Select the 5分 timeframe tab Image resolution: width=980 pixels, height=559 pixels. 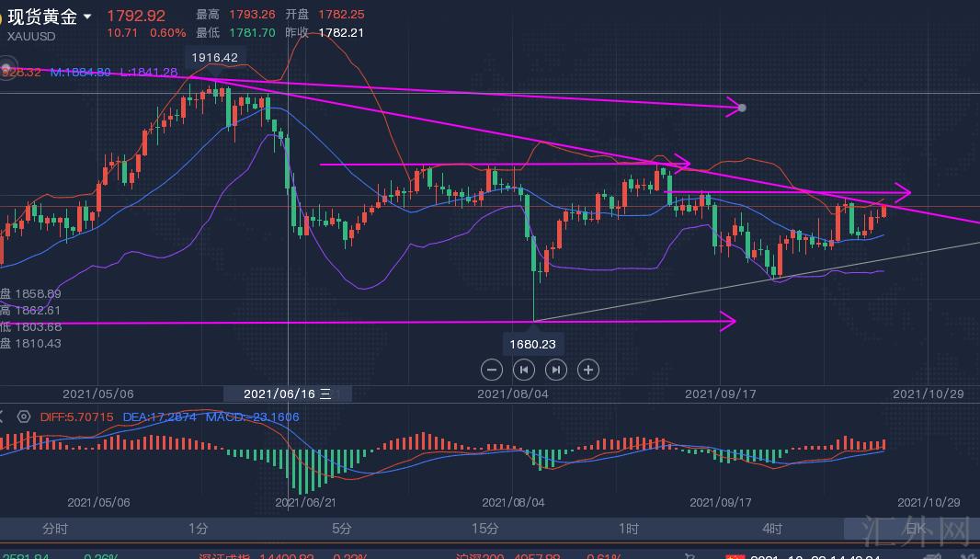(x=341, y=529)
